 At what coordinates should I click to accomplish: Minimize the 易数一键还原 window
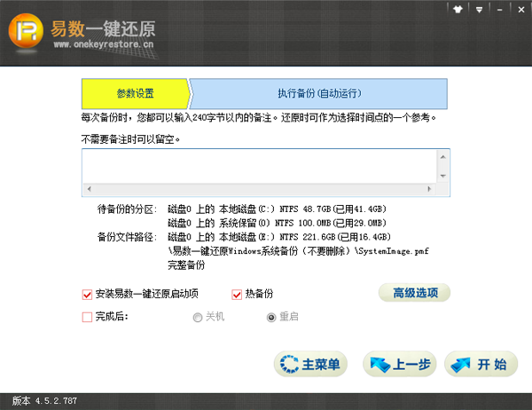[x=500, y=10]
